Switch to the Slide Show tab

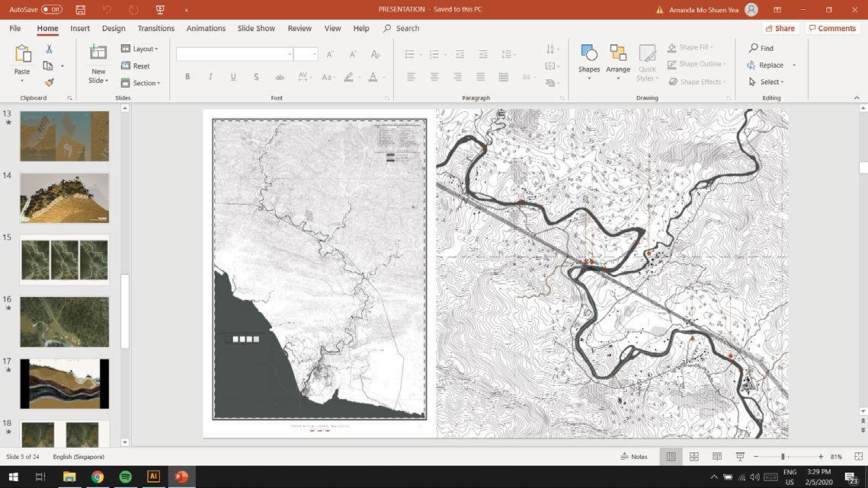pyautogui.click(x=256, y=28)
